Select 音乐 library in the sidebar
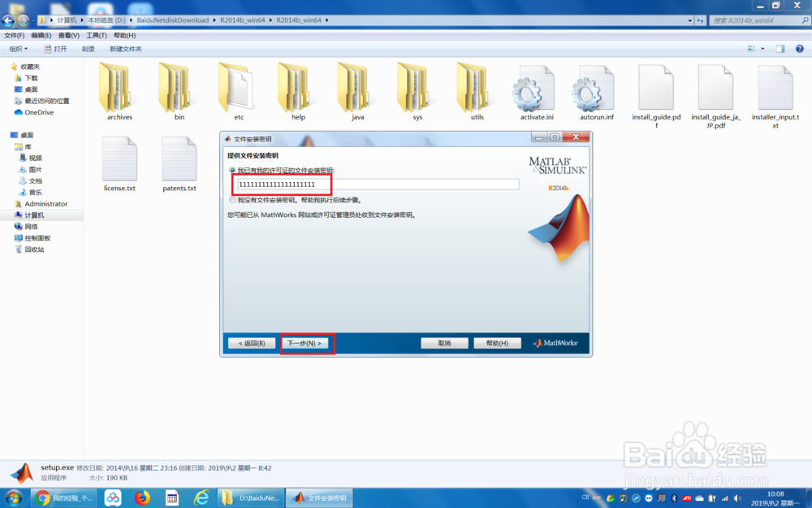The image size is (812, 508). coord(31,192)
